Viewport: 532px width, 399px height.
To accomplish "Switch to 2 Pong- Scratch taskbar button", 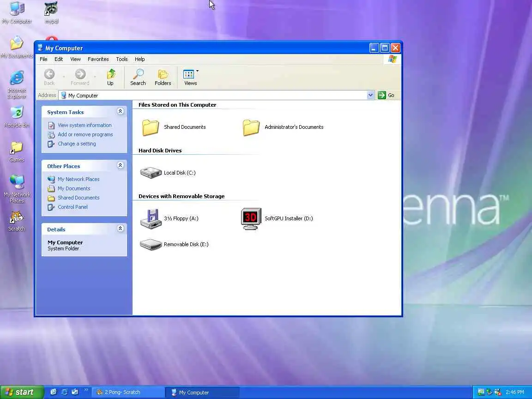I will 127,392.
